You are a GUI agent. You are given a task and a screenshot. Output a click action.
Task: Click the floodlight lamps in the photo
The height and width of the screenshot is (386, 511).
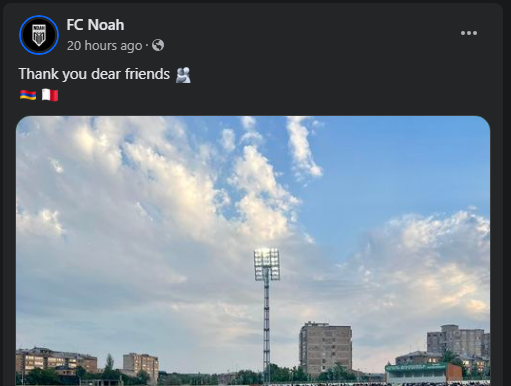[267, 264]
